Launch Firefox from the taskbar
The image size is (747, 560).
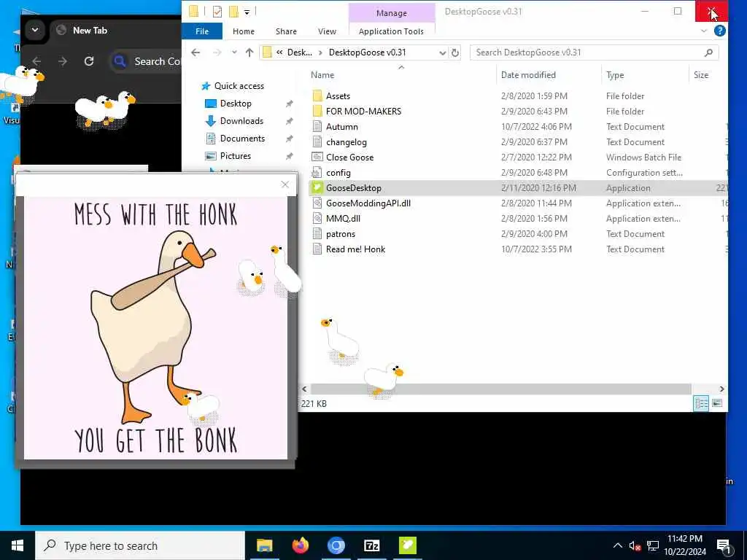[x=300, y=545]
